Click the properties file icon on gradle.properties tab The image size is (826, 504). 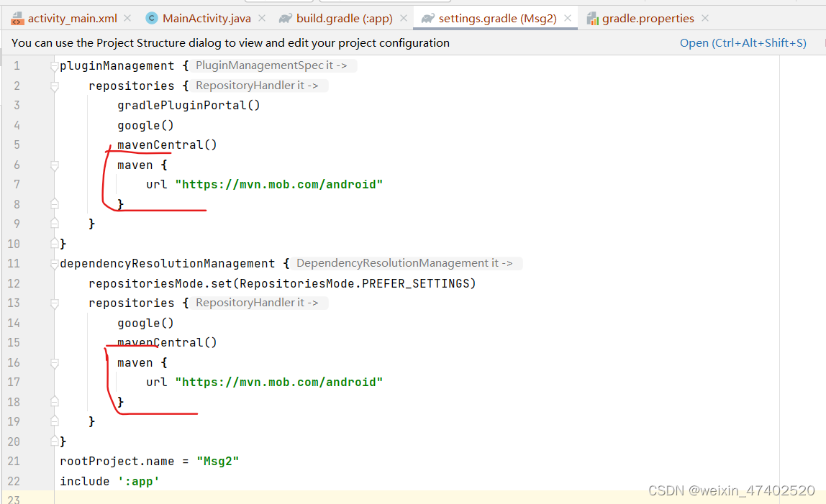coord(593,18)
